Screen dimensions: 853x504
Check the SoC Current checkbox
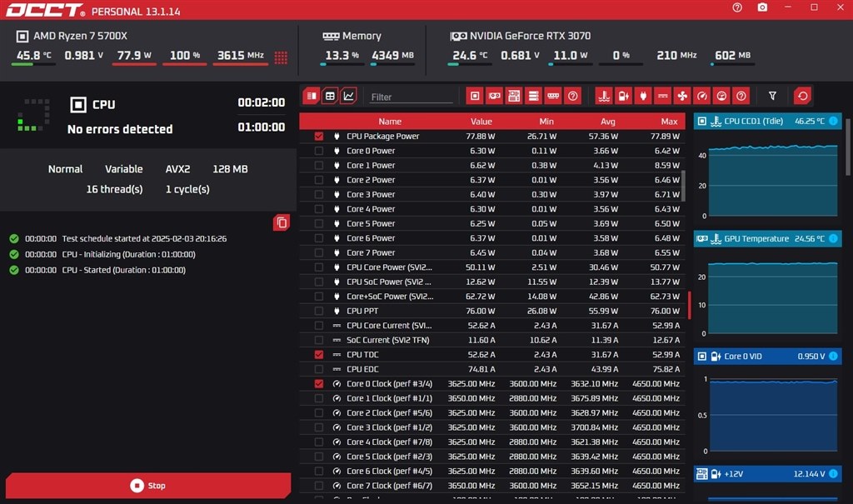point(319,340)
